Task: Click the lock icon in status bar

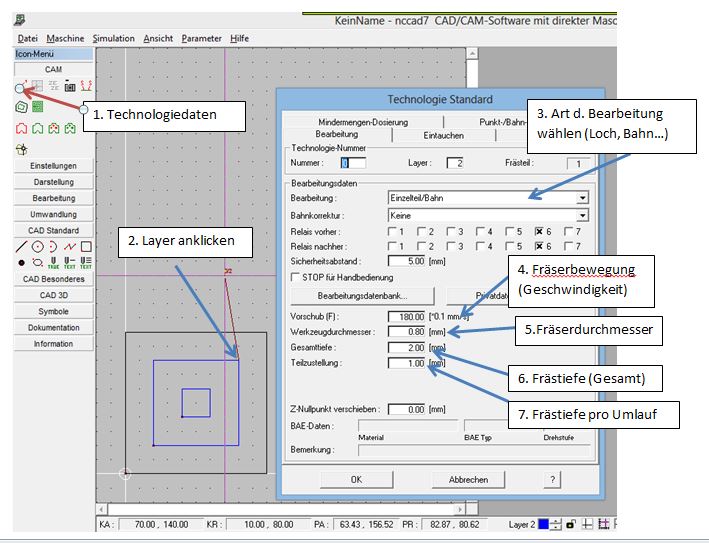Action: (569, 524)
